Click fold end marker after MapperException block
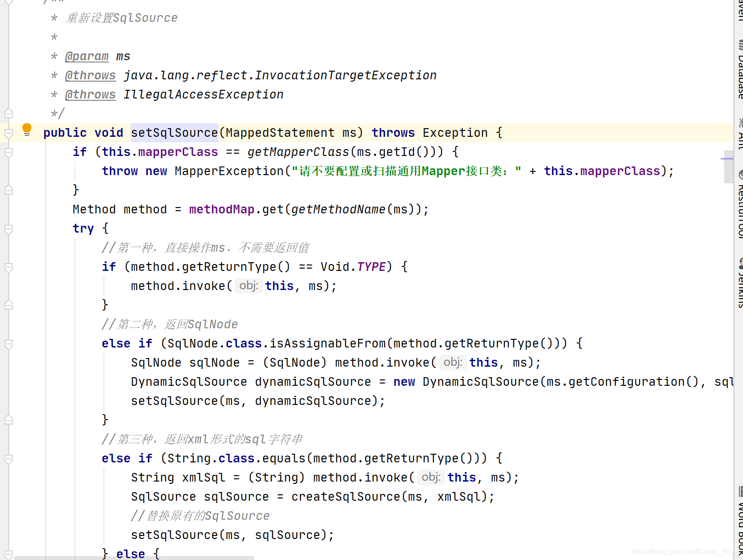Image resolution: width=743 pixels, height=560 pixels. click(x=8, y=190)
